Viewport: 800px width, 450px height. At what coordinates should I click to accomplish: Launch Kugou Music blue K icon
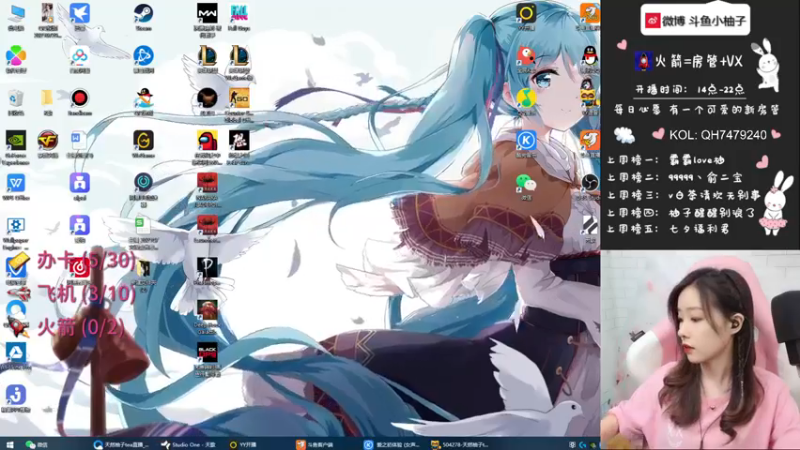pyautogui.click(x=526, y=140)
